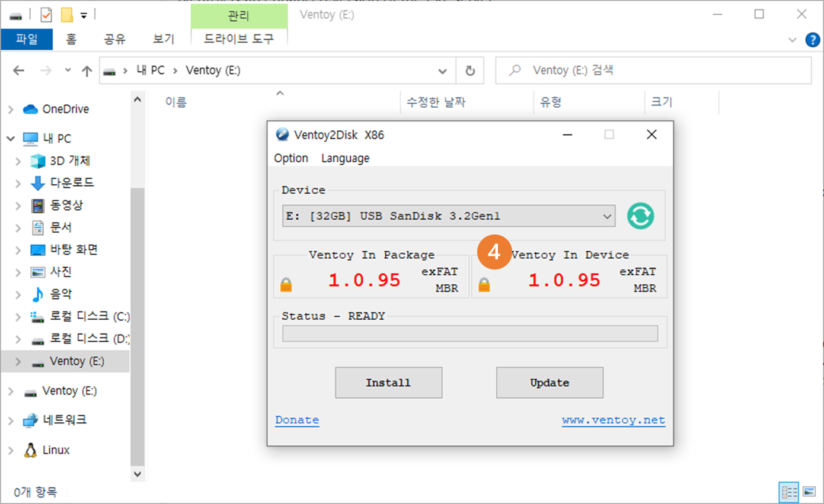The image size is (824, 504).
Task: Open the address bar history dropdown
Action: pyautogui.click(x=442, y=71)
